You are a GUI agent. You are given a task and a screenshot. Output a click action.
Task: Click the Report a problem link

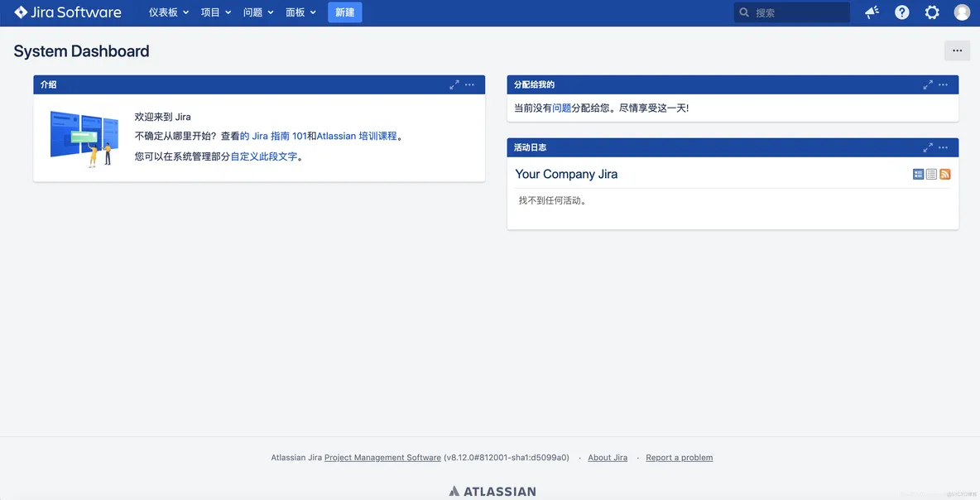pos(680,458)
